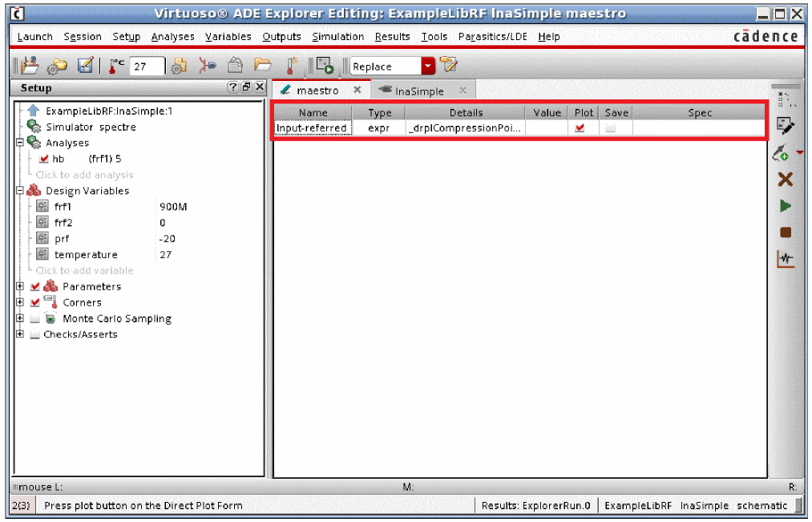812x522 pixels.
Task: Collapse the Analyses tree node
Action: pos(20,142)
